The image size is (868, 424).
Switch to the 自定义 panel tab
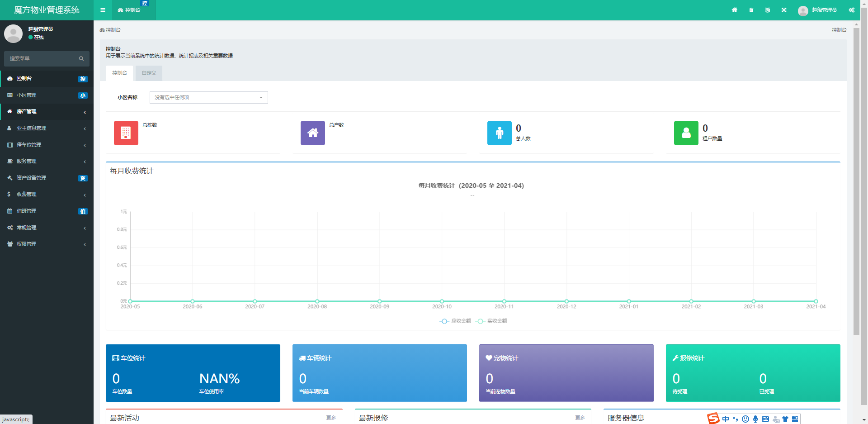[x=149, y=73]
